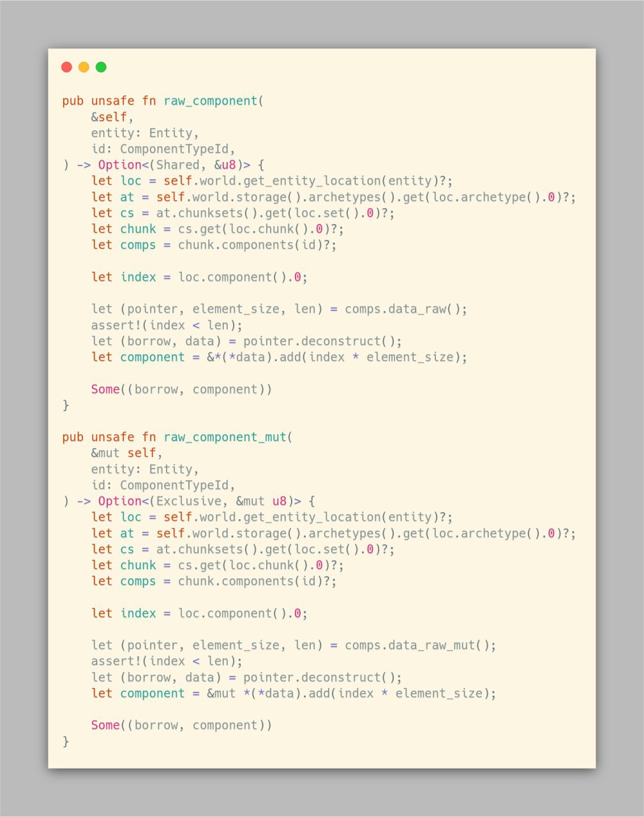Click pointer.deconstruct() line inside raw_component_mut
Image resolution: width=644 pixels, height=817 pixels.
point(246,678)
